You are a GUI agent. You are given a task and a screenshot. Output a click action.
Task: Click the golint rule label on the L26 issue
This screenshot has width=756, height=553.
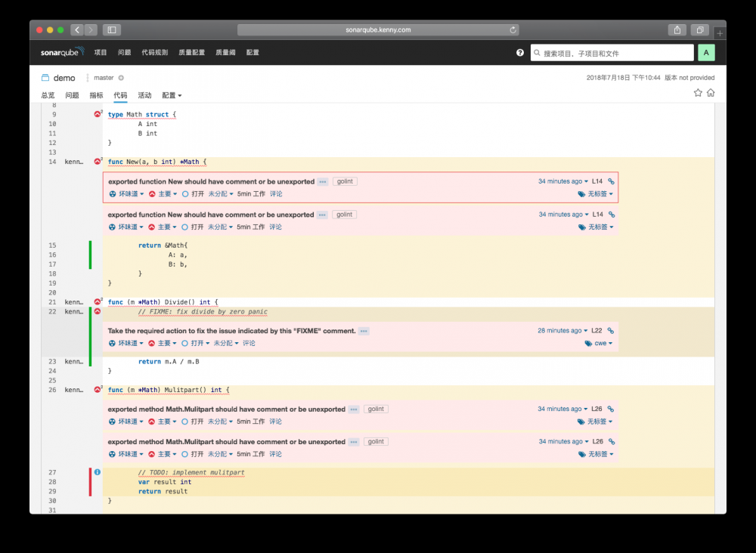[376, 409]
